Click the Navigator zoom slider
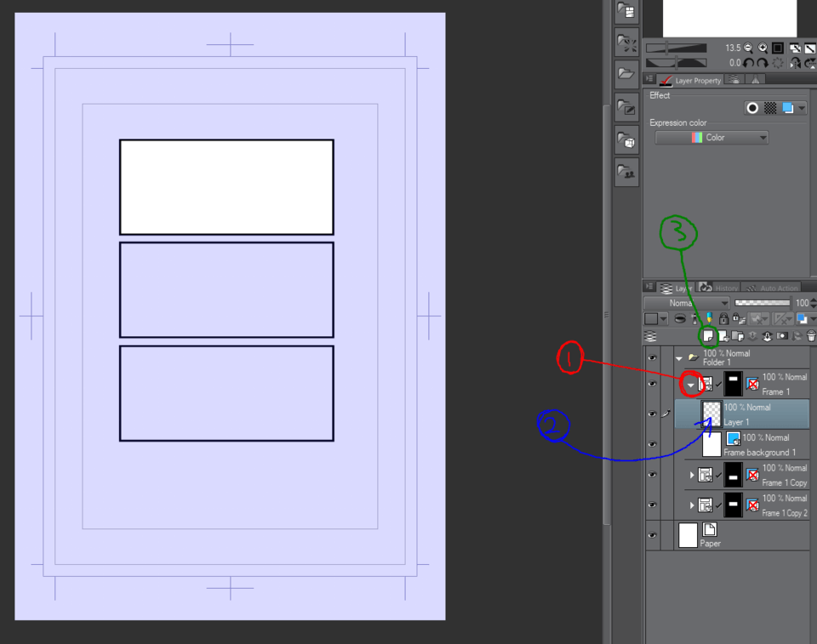 (x=677, y=48)
